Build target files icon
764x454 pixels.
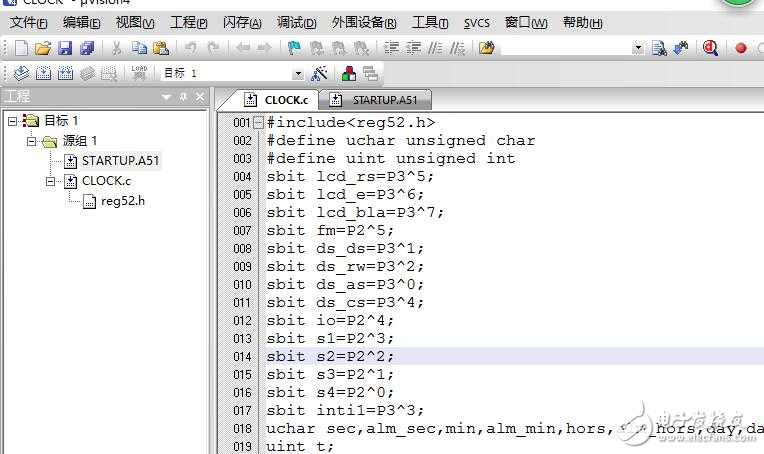point(43,73)
